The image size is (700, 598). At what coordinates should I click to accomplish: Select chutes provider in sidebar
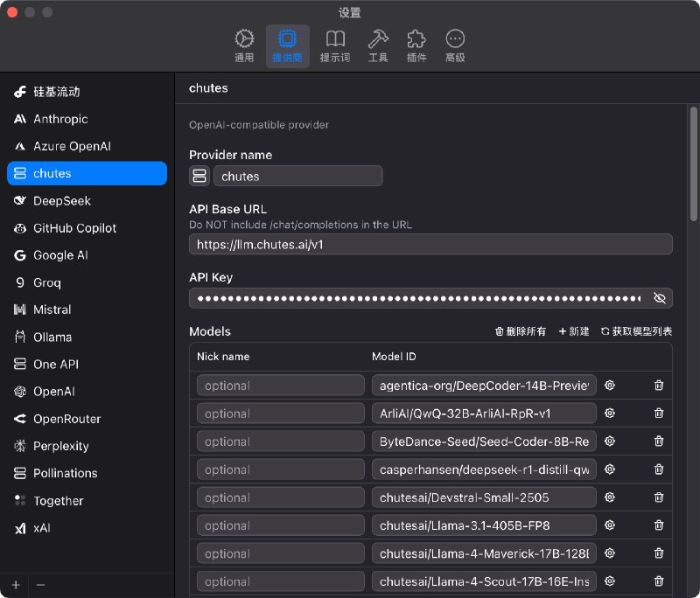click(x=87, y=173)
